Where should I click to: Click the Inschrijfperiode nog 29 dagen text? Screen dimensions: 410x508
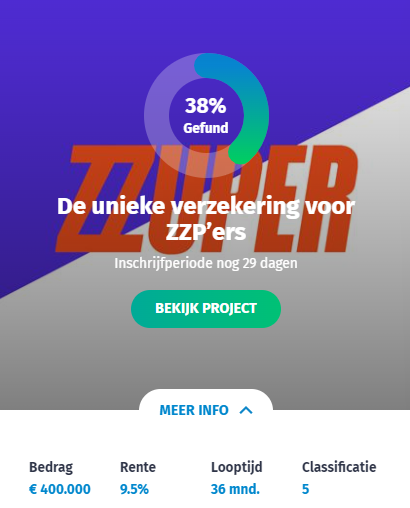206,263
